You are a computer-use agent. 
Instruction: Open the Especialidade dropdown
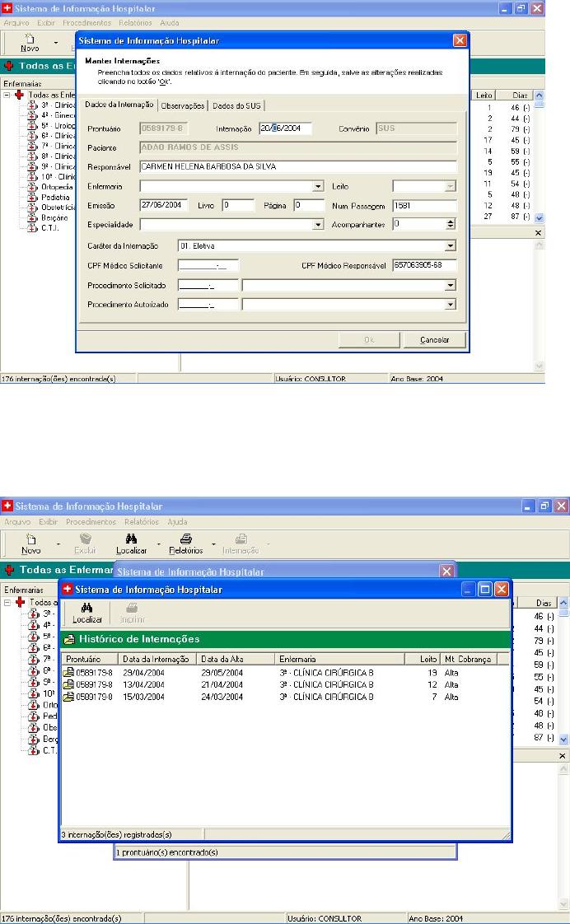[318, 225]
